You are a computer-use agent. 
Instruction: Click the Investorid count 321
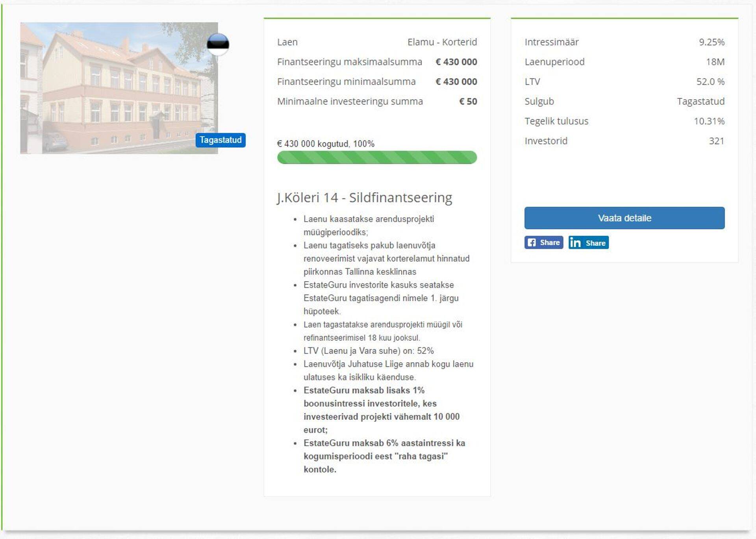716,141
